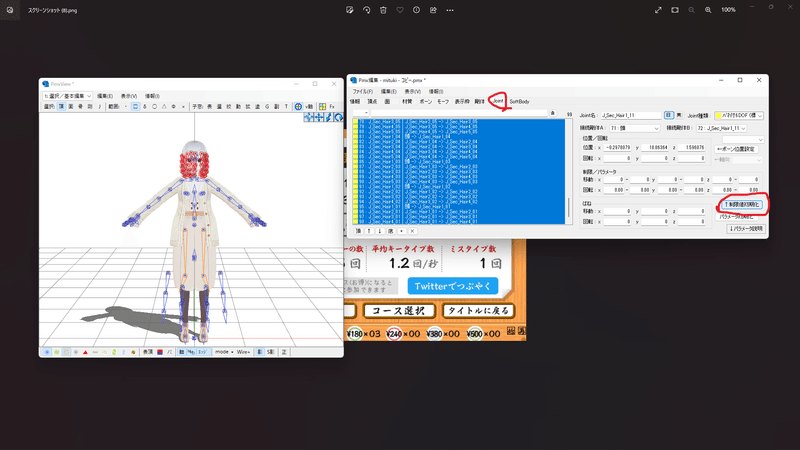Switch to the 頂点 tab
The height and width of the screenshot is (450, 800).
pos(372,102)
